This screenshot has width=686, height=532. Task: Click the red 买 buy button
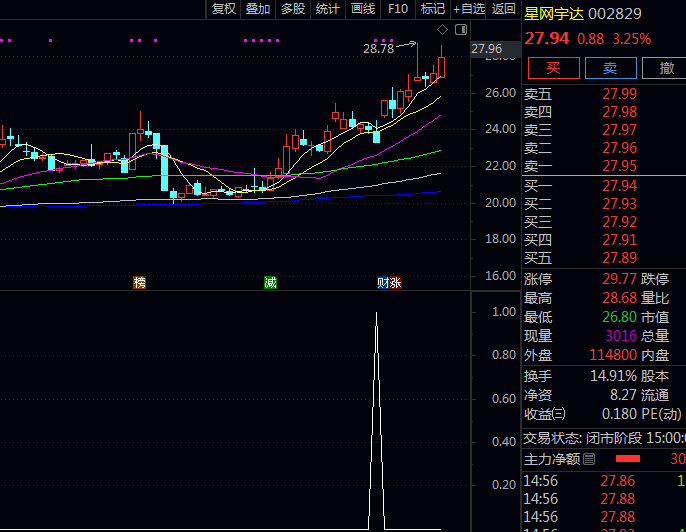553,68
